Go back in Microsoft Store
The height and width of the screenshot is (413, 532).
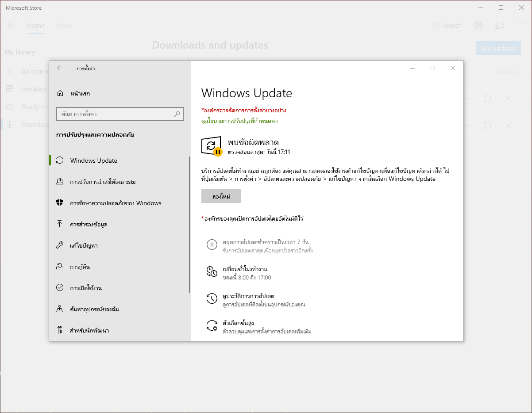pyautogui.click(x=11, y=25)
